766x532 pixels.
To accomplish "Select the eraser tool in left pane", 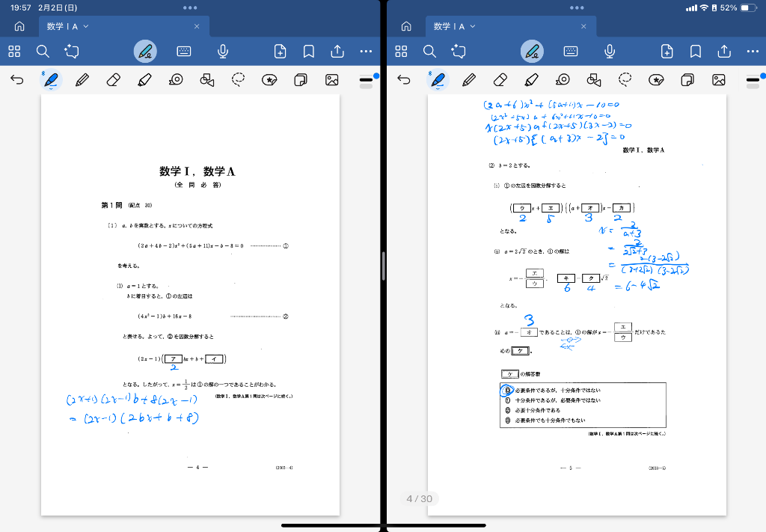I will (x=114, y=79).
